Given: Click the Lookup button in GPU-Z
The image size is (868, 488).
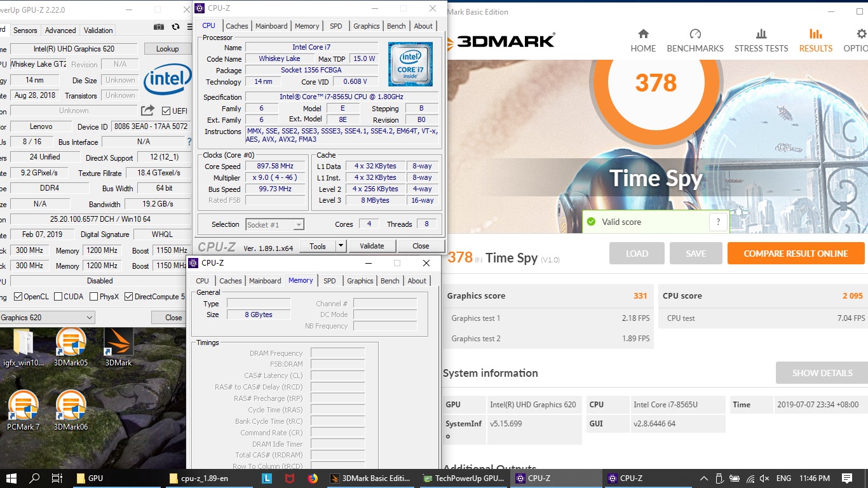Looking at the screenshot, I should tap(167, 49).
